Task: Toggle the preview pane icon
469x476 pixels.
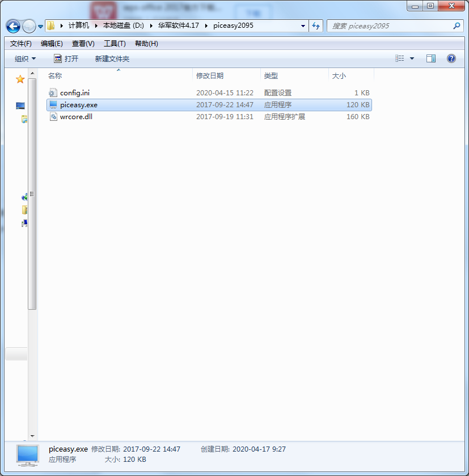Action: click(x=431, y=58)
